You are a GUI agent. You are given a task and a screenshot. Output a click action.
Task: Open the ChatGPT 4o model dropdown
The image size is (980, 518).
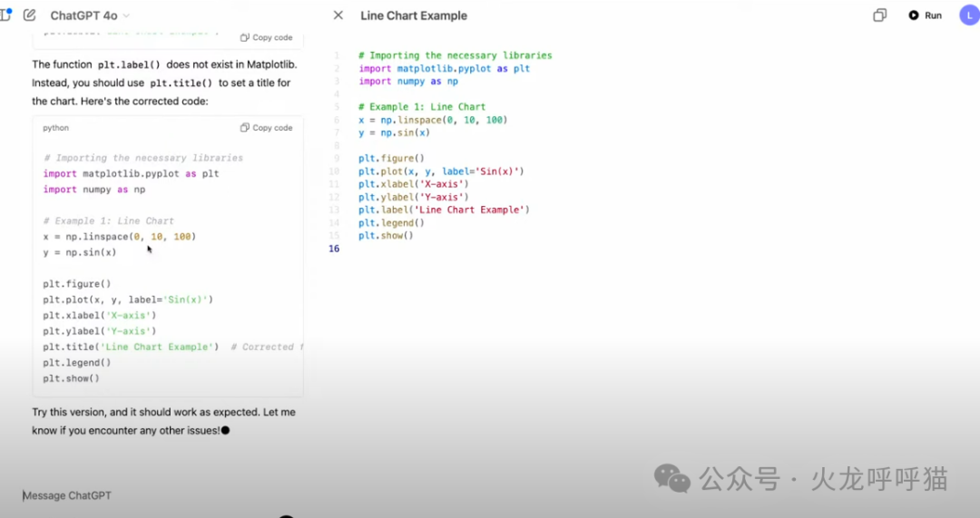(90, 15)
